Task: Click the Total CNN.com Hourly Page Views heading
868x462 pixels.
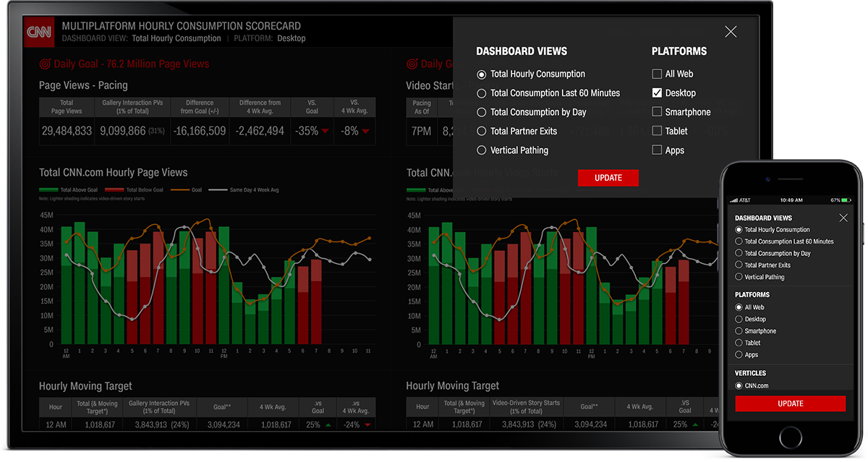Action: coord(114,173)
